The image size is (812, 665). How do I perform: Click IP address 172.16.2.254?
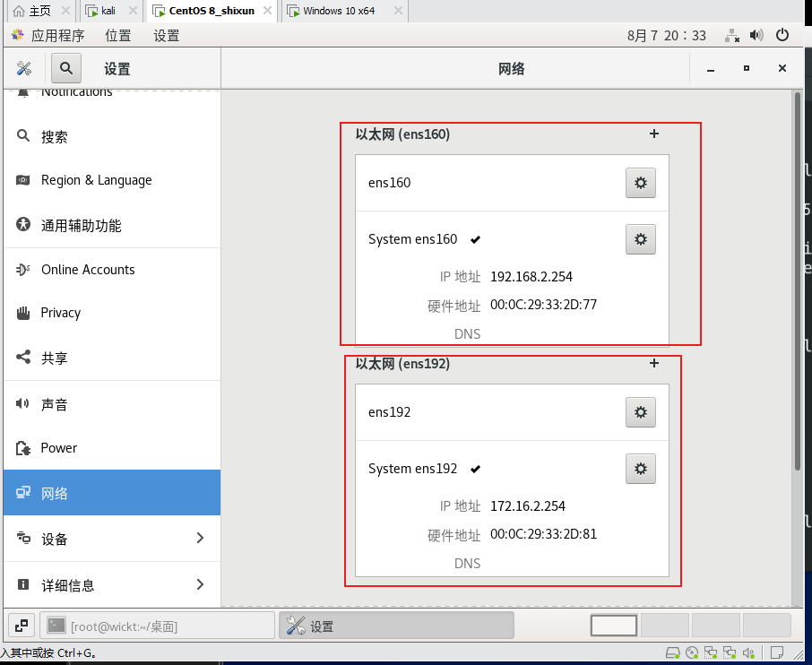click(x=528, y=506)
